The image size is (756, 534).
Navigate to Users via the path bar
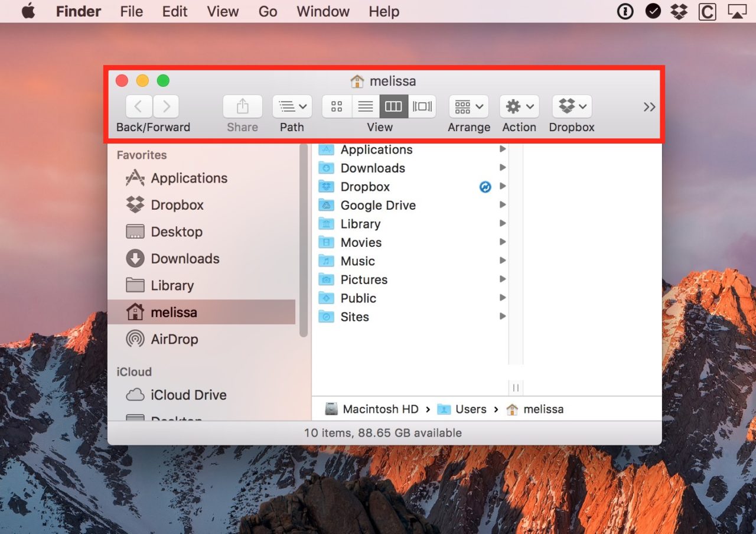(471, 409)
